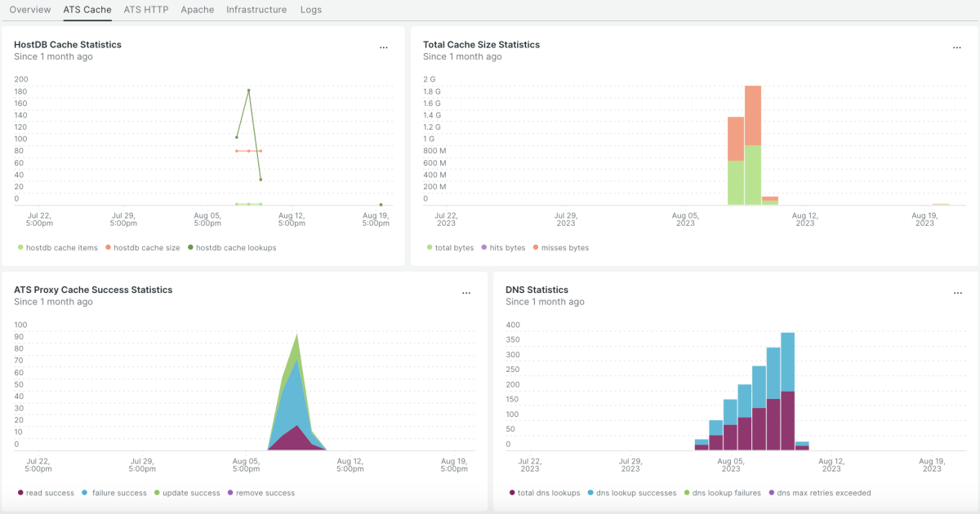Screen dimensions: 980x514
Task: Go to the Infrastructure tab
Action: pos(256,10)
